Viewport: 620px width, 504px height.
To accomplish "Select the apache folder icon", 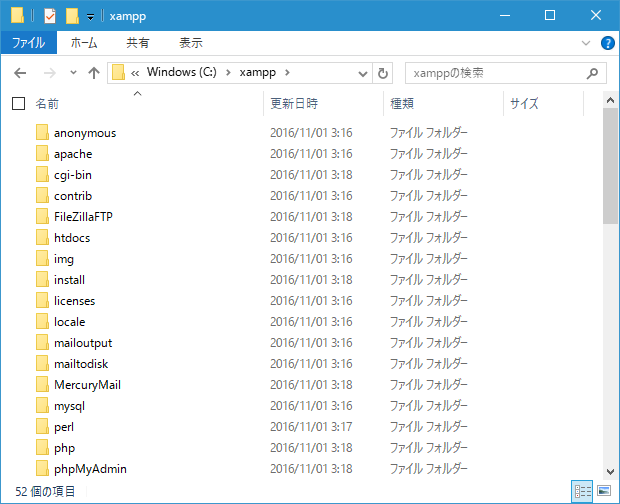I will (42, 153).
